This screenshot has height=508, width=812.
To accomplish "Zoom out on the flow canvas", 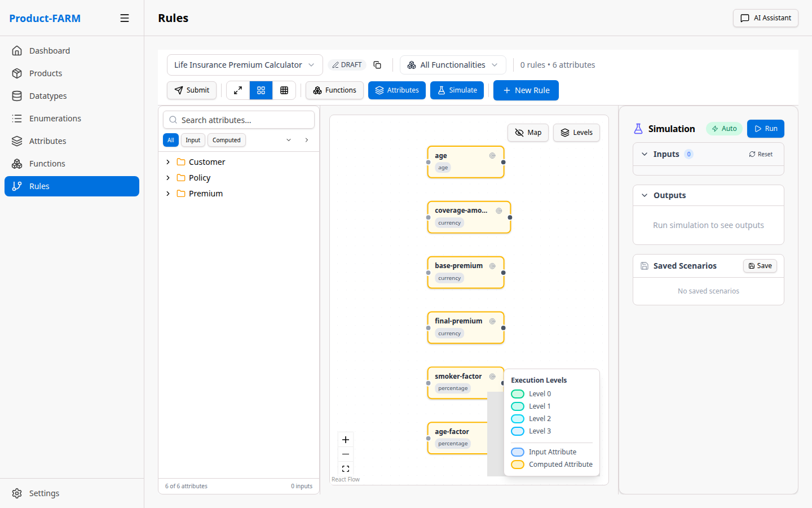I will [346, 454].
